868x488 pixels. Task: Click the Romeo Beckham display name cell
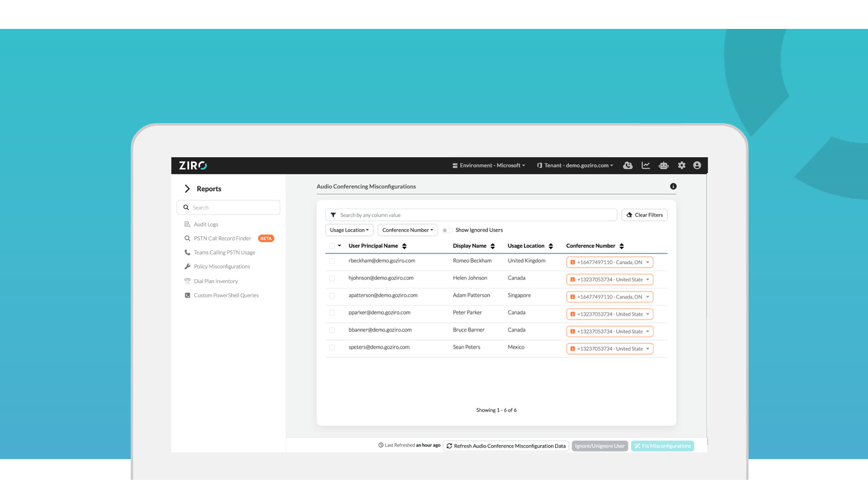point(472,261)
